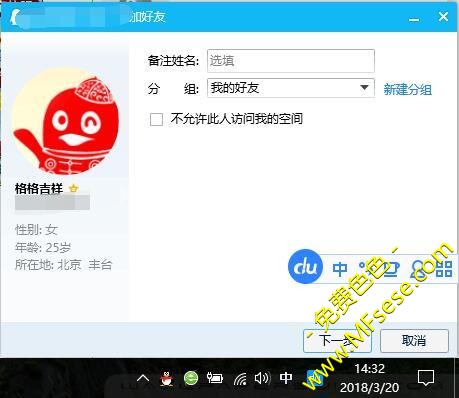This screenshot has height=398, width=459.
Task: Click the red penguin avatar picture
Action: [66, 121]
